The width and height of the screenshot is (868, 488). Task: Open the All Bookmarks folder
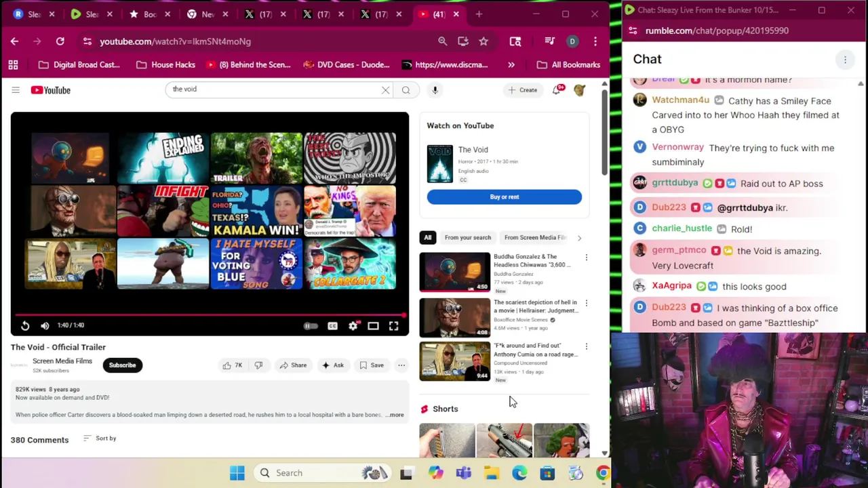click(x=568, y=64)
